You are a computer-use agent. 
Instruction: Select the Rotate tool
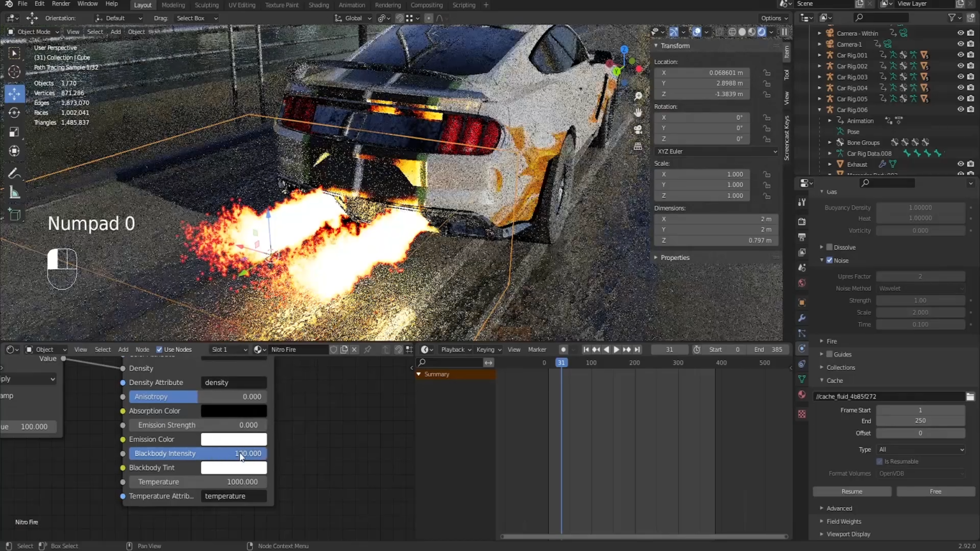14,112
